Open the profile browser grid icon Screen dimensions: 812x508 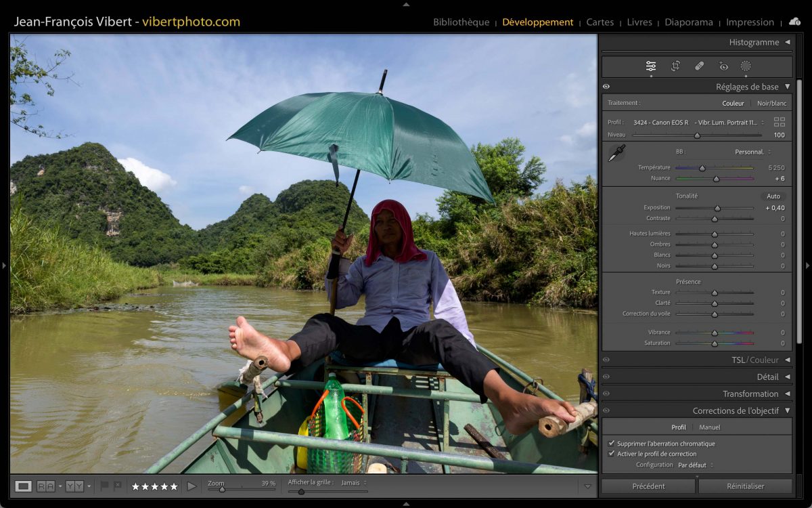[780, 123]
